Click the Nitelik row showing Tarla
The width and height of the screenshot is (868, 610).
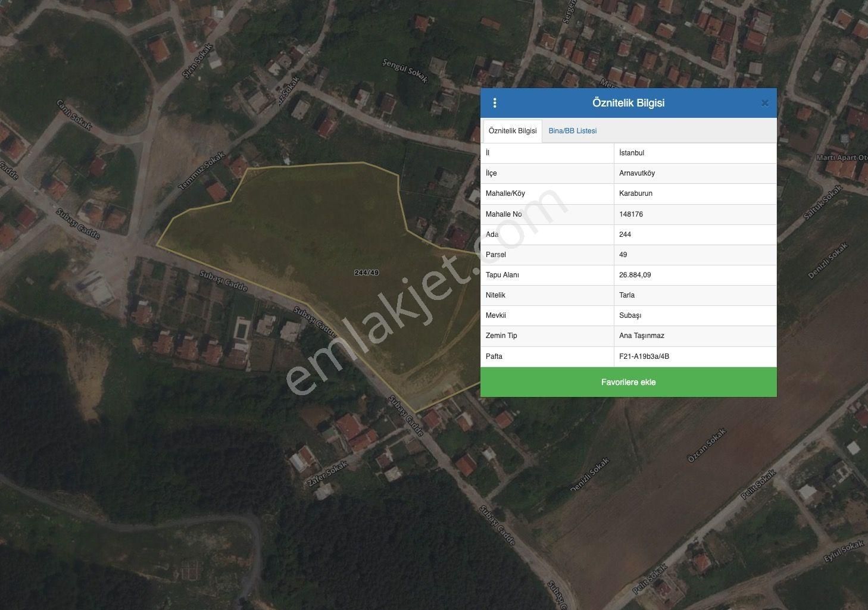pos(627,295)
